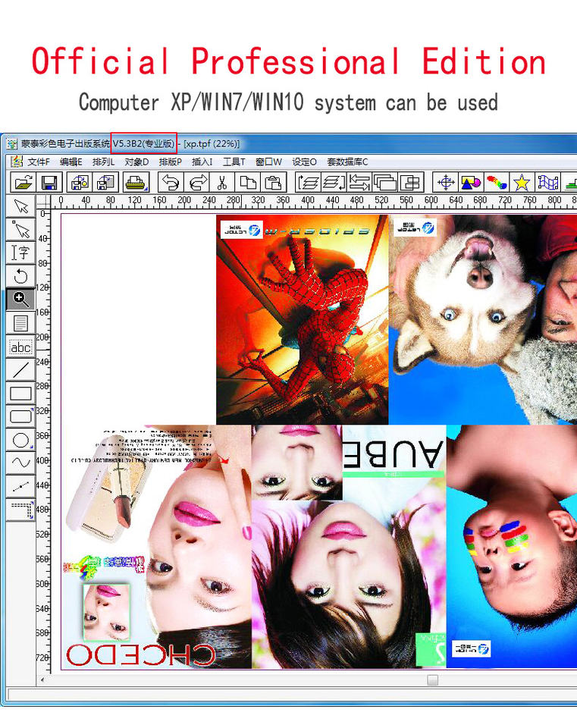Open the 编辑E menu

pos(71,162)
